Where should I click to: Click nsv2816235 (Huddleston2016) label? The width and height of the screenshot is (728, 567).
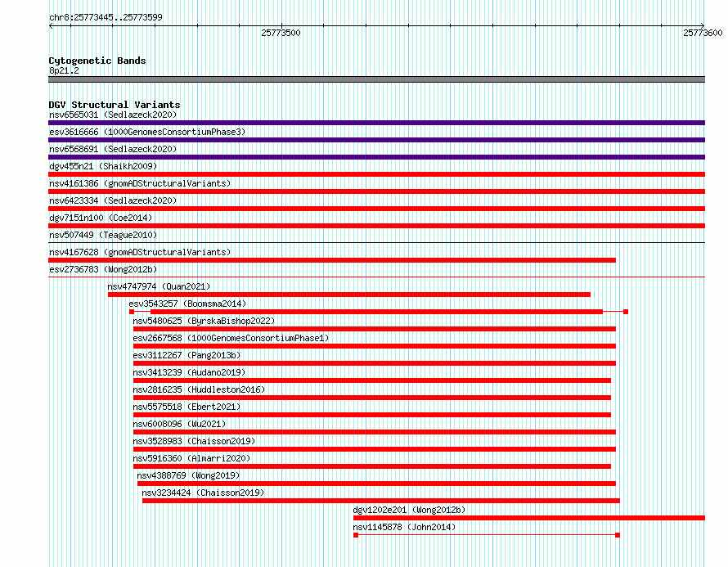[199, 389]
